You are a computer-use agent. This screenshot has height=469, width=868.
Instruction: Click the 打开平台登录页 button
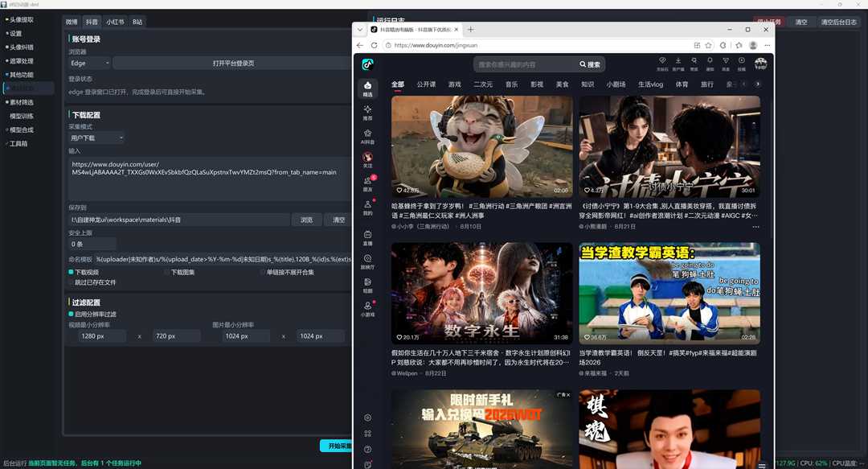233,64
